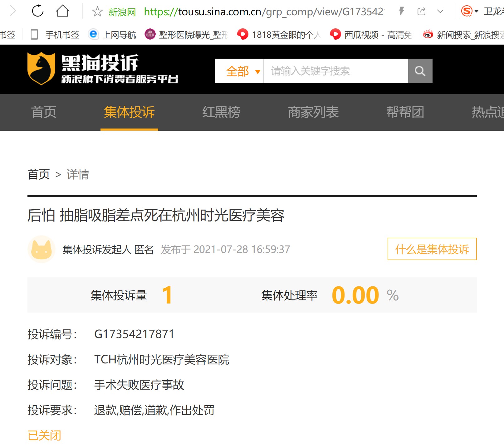
Task: Open the search engine selector arrow
Action: (477, 12)
